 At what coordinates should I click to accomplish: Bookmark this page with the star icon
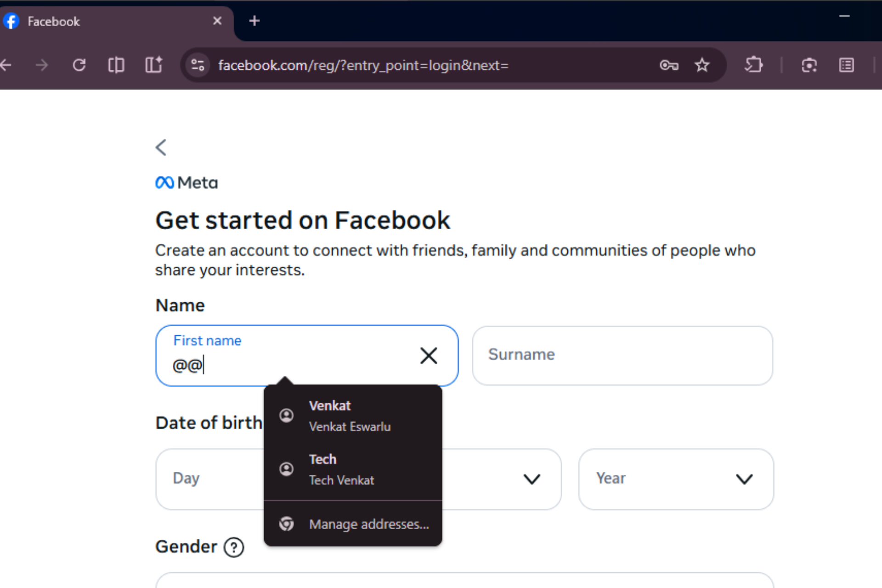point(702,65)
